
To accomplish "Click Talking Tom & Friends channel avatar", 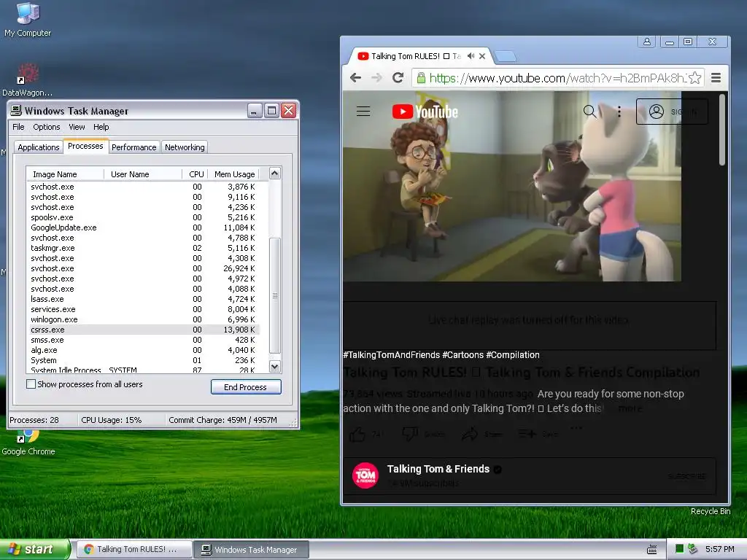I will pyautogui.click(x=365, y=475).
